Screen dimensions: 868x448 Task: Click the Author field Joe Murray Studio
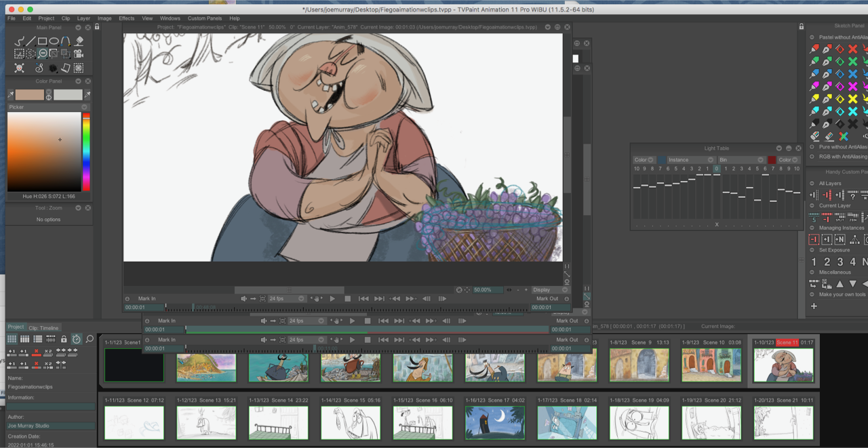[x=51, y=426]
